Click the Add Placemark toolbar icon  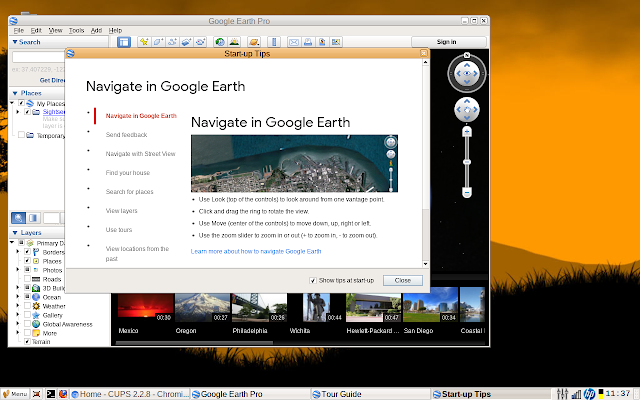(x=145, y=42)
